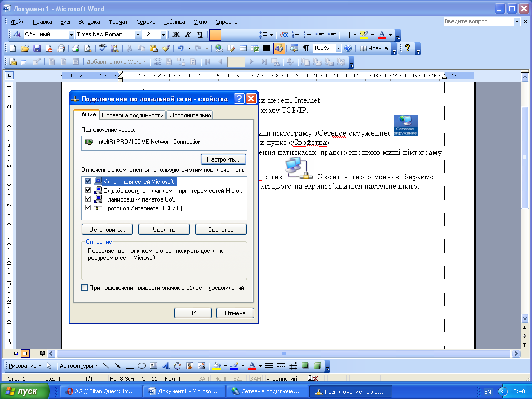Insert hyperlink globe icon
Image resolution: width=532 pixels, height=399 pixels.
219,48
